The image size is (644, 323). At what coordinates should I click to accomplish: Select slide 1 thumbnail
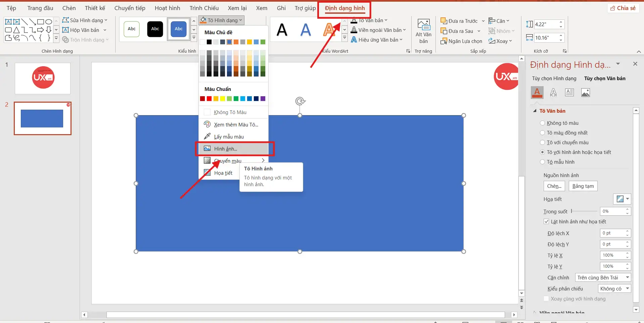[x=43, y=78]
